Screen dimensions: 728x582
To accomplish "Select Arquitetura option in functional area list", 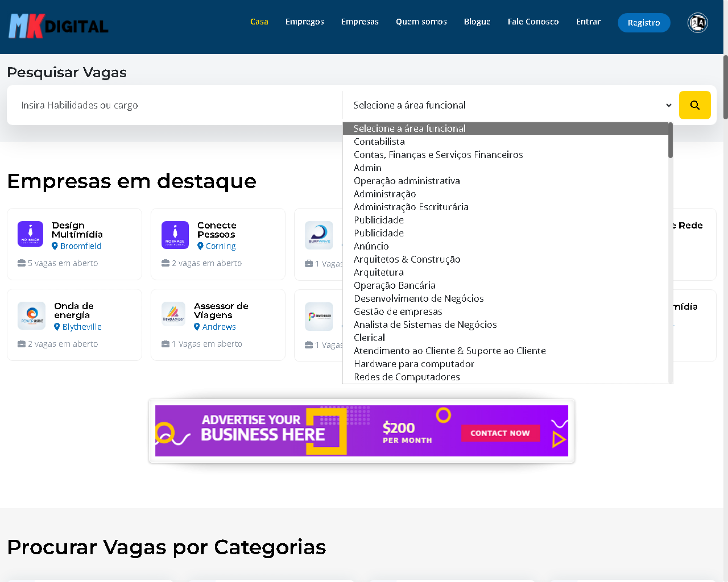I will 378,272.
